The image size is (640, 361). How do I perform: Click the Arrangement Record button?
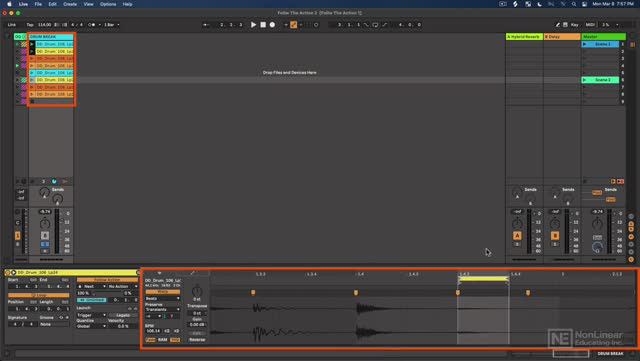click(272, 25)
